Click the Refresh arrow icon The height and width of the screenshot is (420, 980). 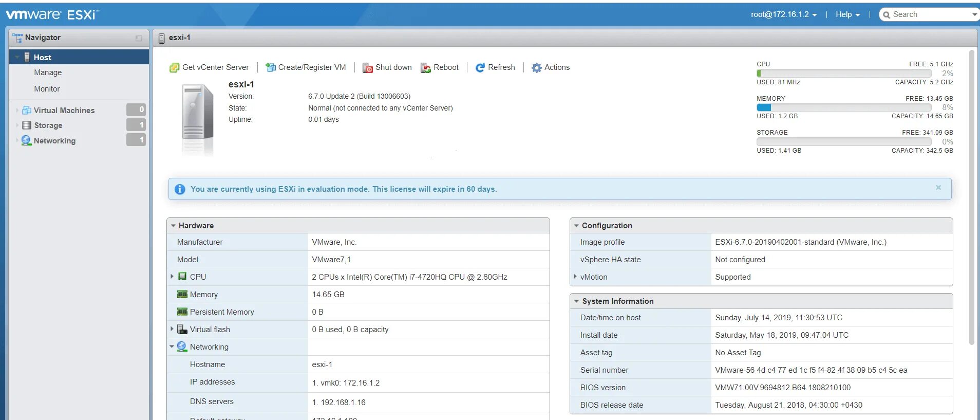click(480, 68)
